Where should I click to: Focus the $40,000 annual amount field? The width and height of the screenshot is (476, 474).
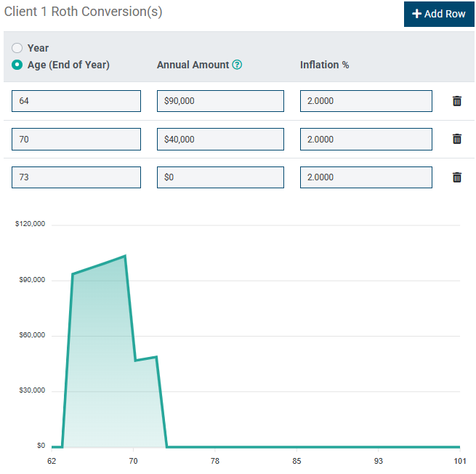point(220,139)
